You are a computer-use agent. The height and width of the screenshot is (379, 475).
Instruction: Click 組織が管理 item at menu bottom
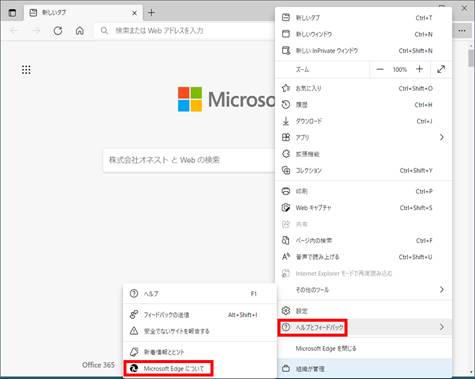(x=363, y=369)
